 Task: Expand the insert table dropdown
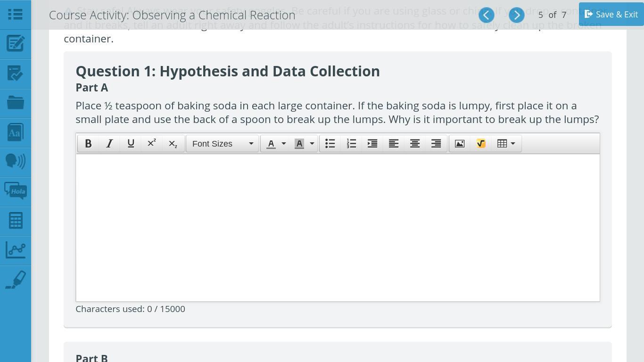506,144
